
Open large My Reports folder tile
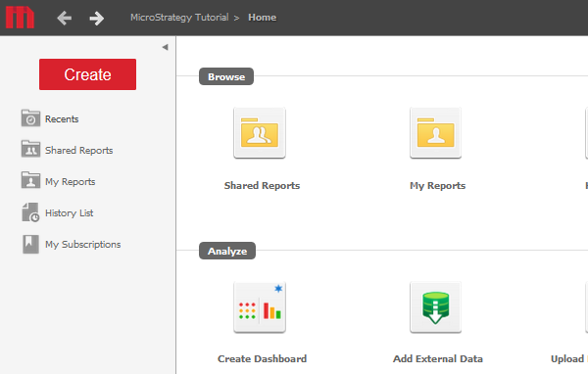[436, 133]
